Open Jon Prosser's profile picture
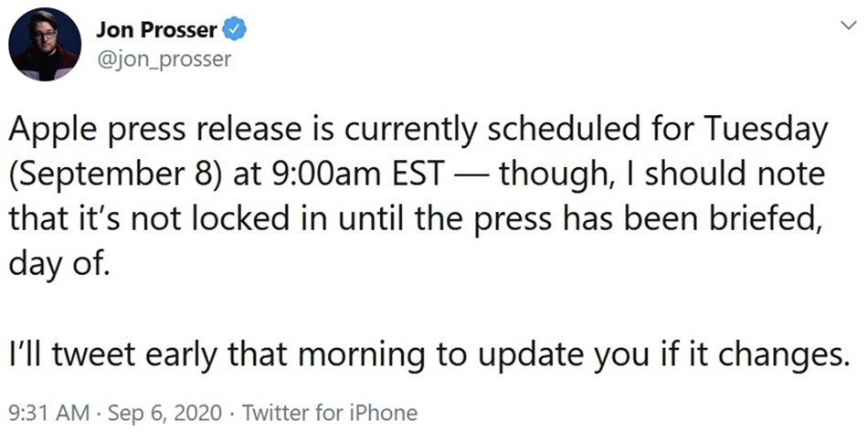Screen dimensions: 868x432 click(x=46, y=44)
